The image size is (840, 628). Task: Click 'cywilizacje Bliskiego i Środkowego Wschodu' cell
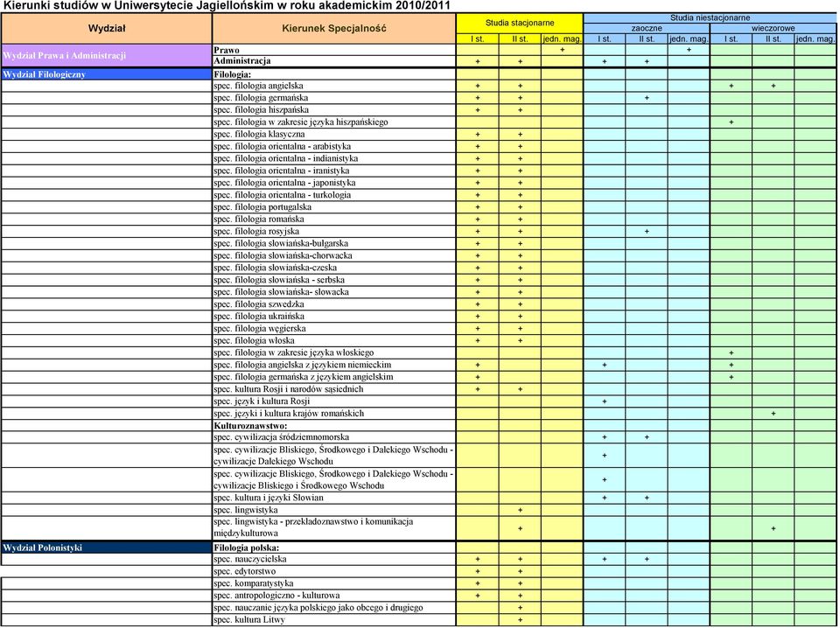(333, 479)
